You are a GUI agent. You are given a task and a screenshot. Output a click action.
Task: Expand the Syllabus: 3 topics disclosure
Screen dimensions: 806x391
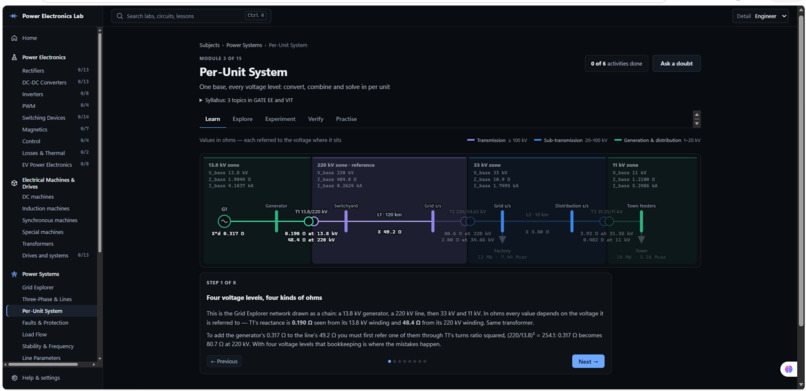(x=246, y=101)
